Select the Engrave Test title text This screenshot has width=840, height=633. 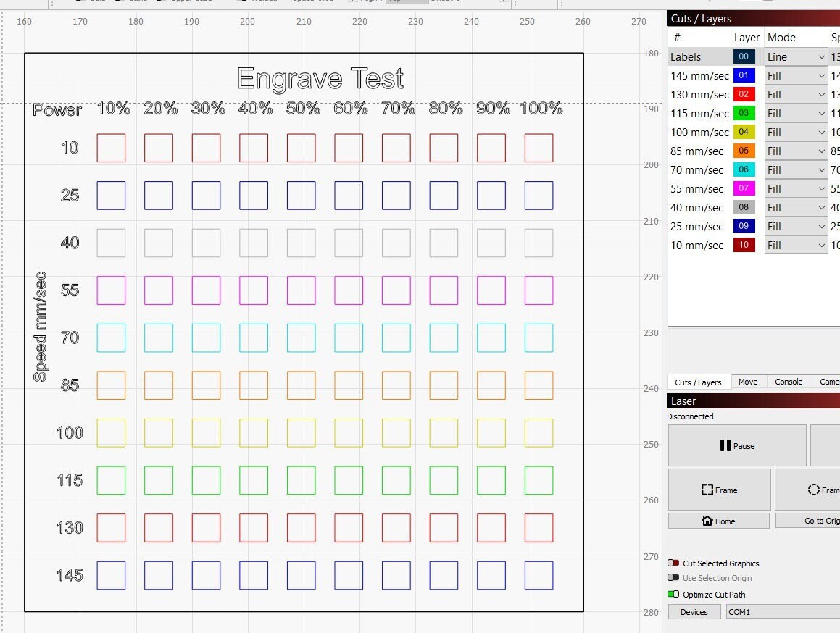coord(320,79)
